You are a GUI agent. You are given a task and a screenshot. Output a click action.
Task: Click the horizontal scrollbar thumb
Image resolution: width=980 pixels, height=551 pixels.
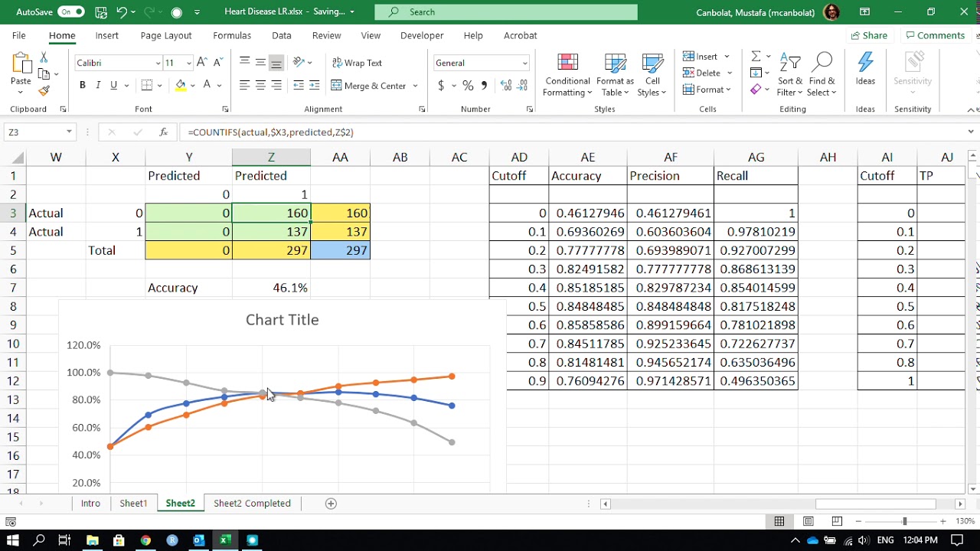point(875,504)
